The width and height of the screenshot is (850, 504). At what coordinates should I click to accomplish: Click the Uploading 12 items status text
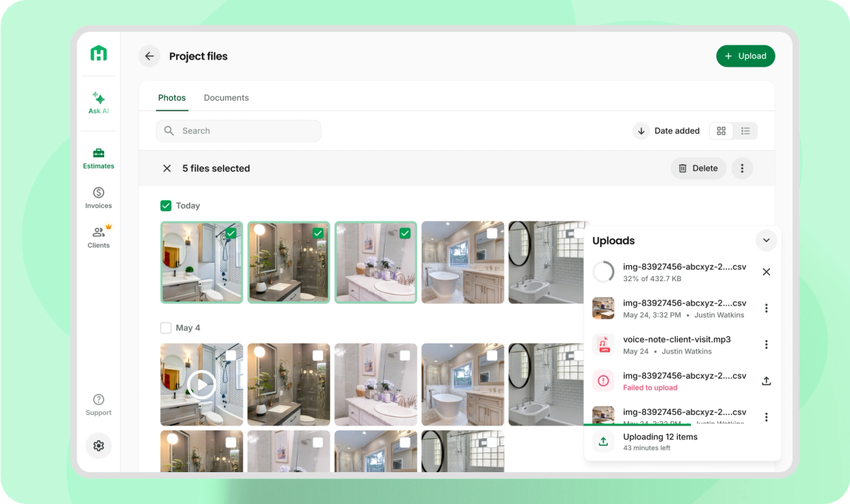click(660, 437)
